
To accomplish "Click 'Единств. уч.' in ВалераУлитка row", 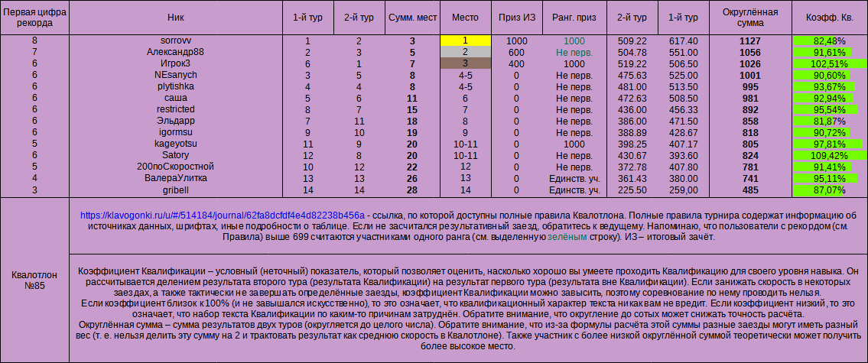I will pyautogui.click(x=574, y=178).
